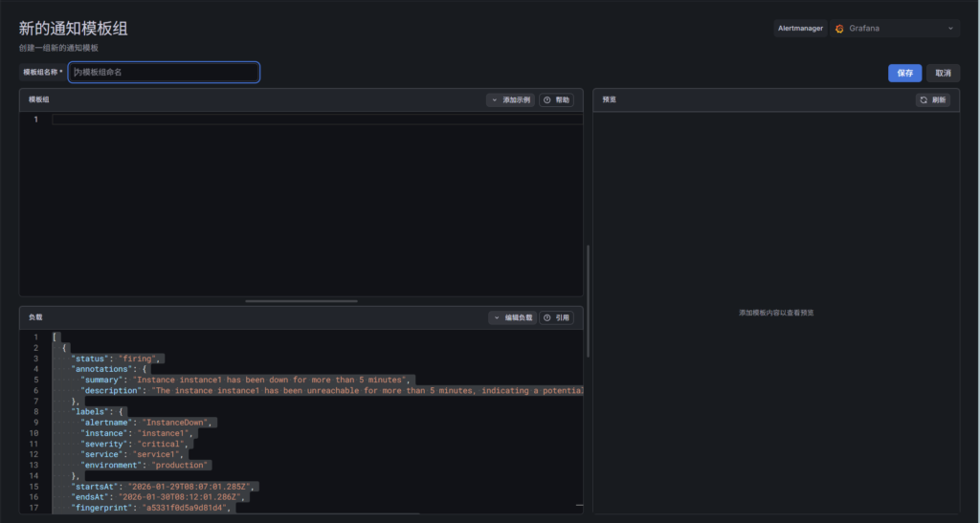
Task: Click the horizontal resize handle between editors
Action: click(301, 301)
